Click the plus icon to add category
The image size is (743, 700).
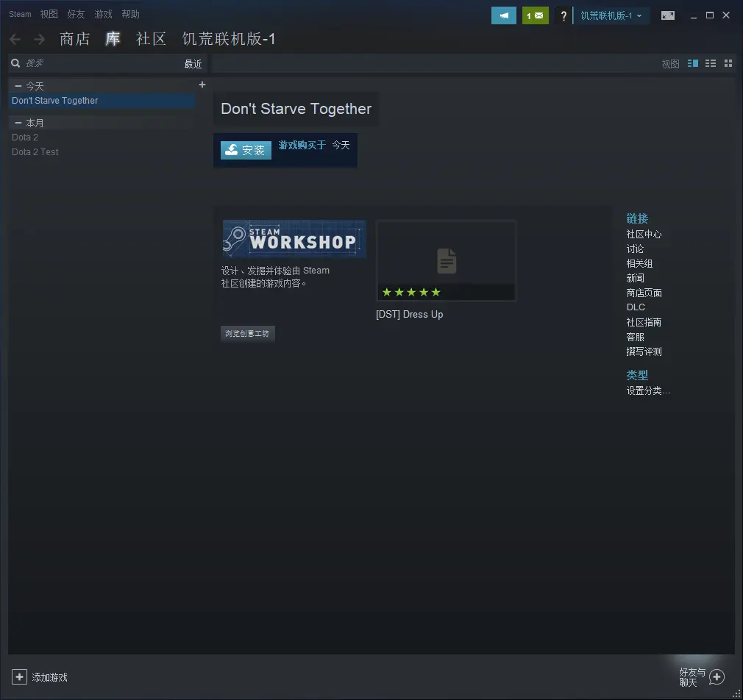(x=202, y=85)
